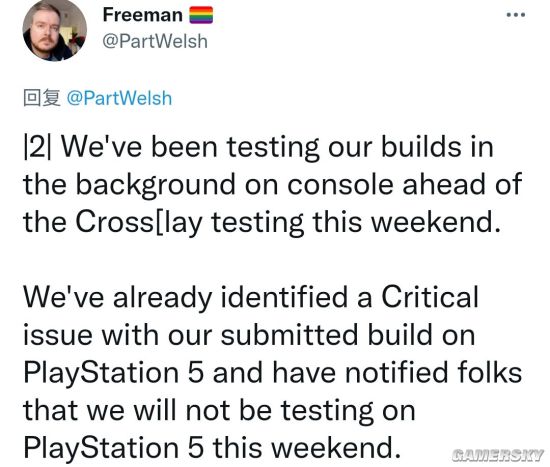Click 'PlayStation 5 and have notified folks' line
550x467 pixels.
pyautogui.click(x=273, y=373)
